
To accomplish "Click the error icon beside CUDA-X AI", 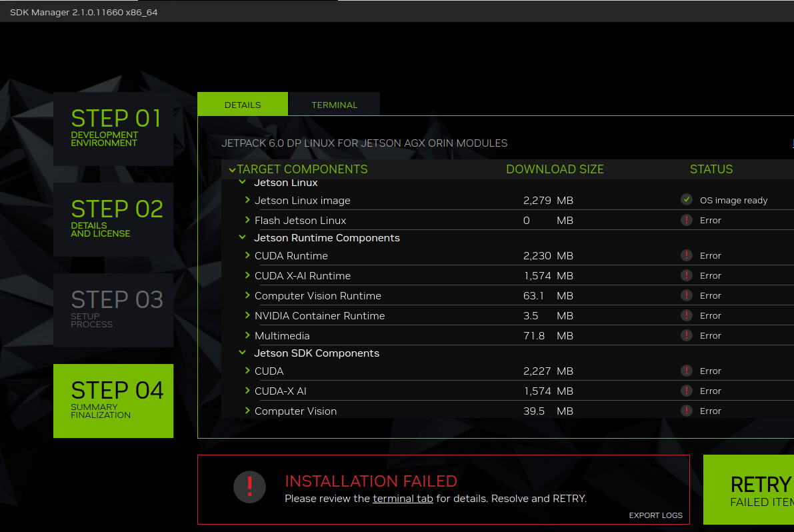I will [x=687, y=391].
